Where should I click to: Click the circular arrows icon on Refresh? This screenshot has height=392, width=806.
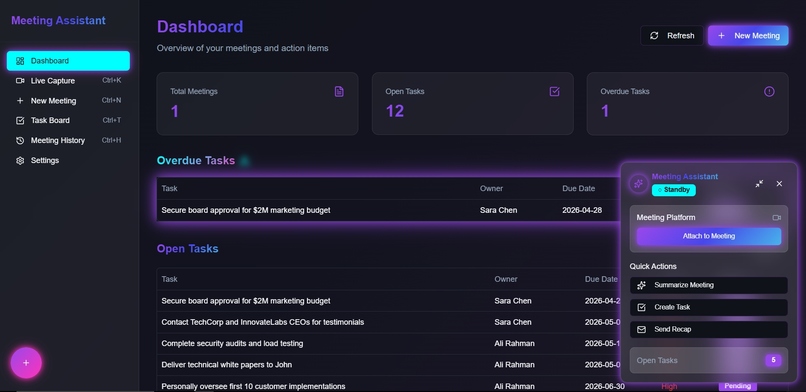(x=654, y=35)
